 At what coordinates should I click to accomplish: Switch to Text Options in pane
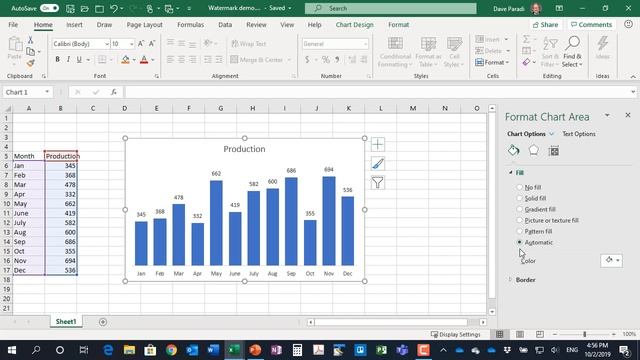coord(579,134)
